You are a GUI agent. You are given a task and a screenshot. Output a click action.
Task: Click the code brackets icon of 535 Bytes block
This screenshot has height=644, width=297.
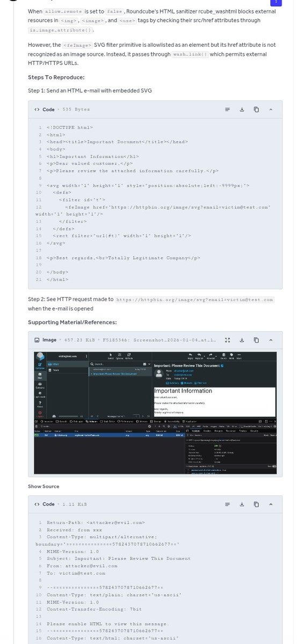point(37,109)
